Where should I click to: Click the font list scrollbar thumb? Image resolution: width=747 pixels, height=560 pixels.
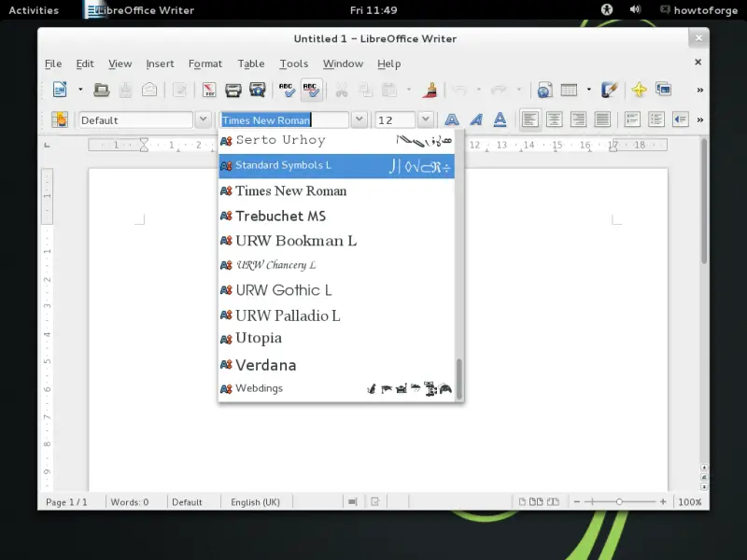click(459, 379)
